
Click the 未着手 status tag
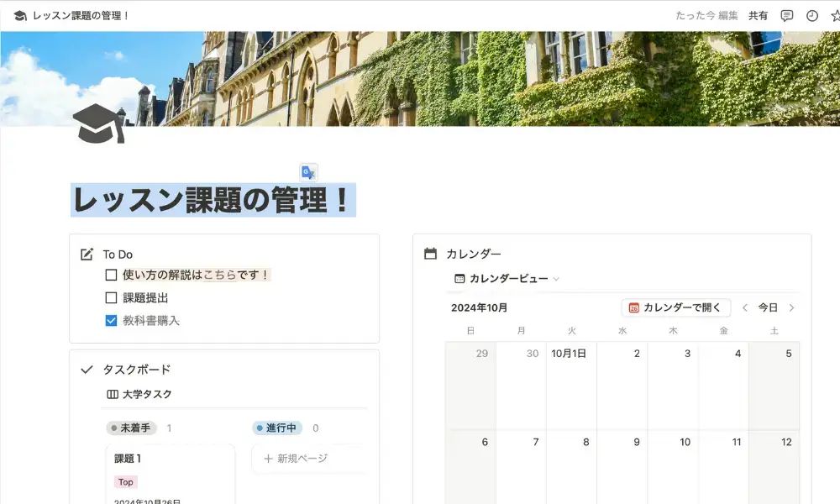[131, 428]
